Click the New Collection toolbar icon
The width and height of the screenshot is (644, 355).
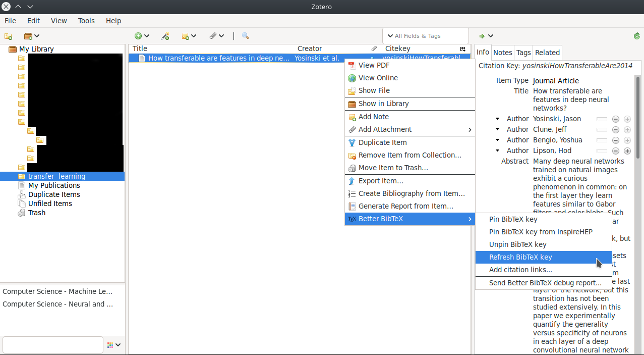point(8,36)
